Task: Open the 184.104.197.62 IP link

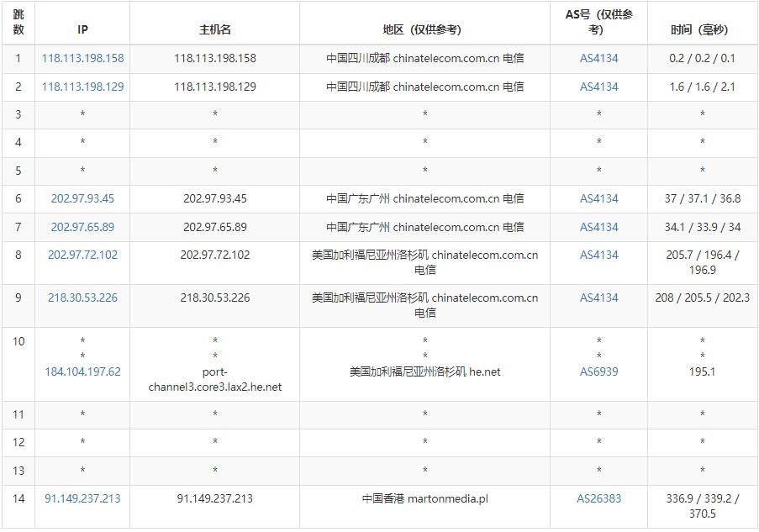Action: 82,371
